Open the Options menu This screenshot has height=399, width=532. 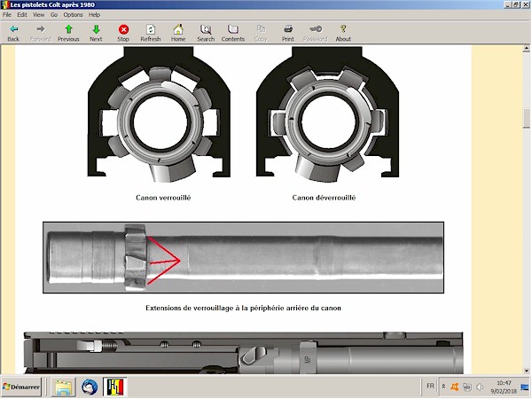tap(73, 15)
